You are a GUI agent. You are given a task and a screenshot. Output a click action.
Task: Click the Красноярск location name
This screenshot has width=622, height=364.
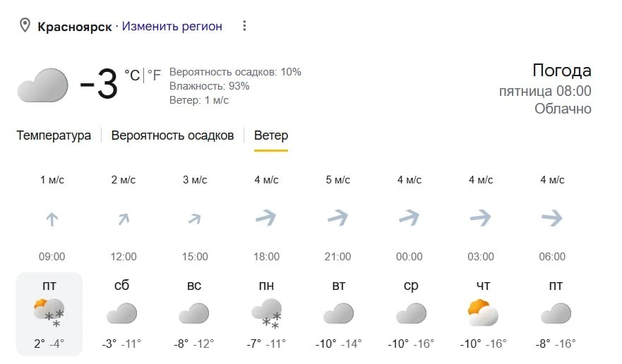coord(75,27)
